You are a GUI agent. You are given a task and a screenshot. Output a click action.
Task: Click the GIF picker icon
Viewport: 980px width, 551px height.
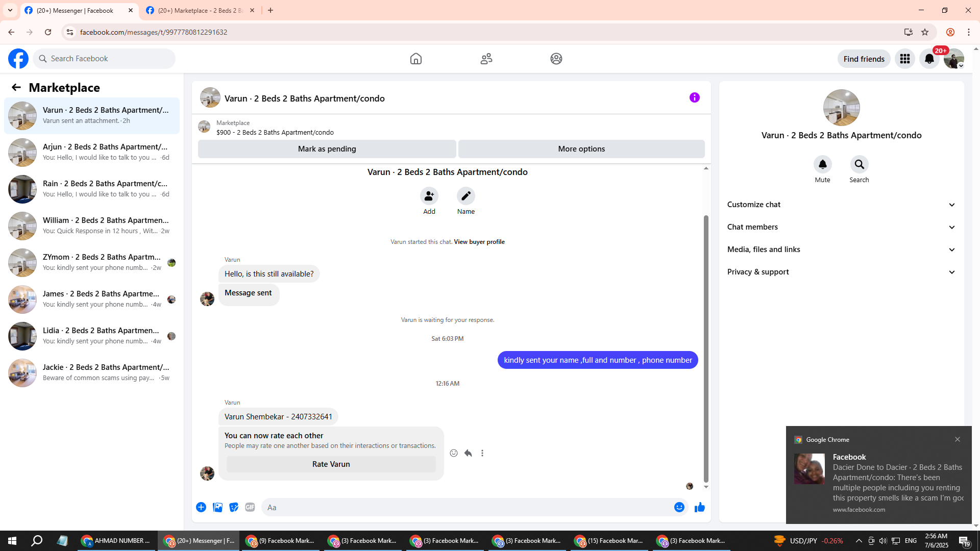[x=250, y=507]
